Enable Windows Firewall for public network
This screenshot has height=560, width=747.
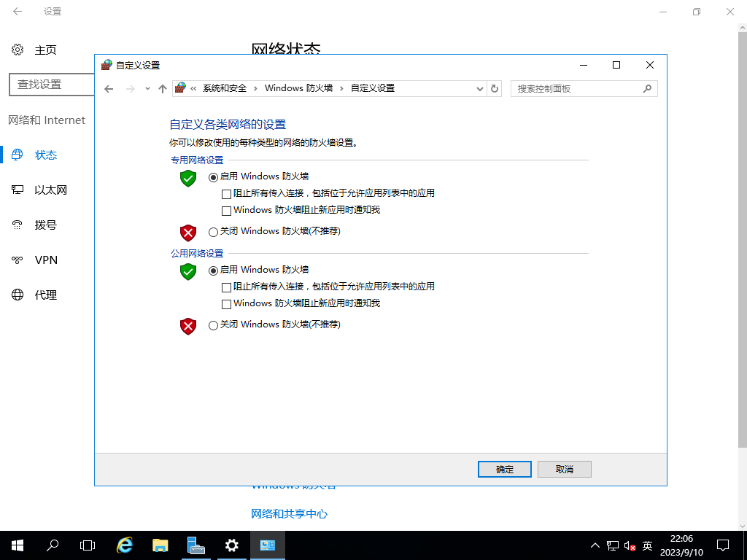pos(213,271)
